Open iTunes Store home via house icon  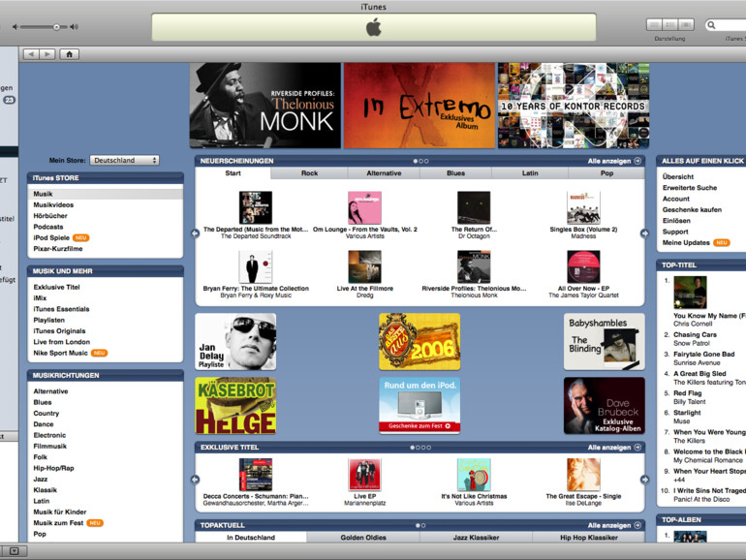(x=70, y=54)
